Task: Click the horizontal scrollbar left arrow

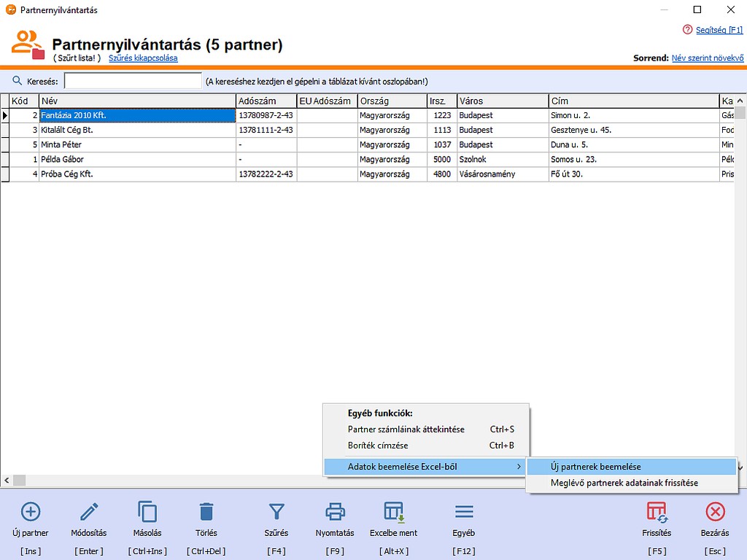Action: pos(6,481)
